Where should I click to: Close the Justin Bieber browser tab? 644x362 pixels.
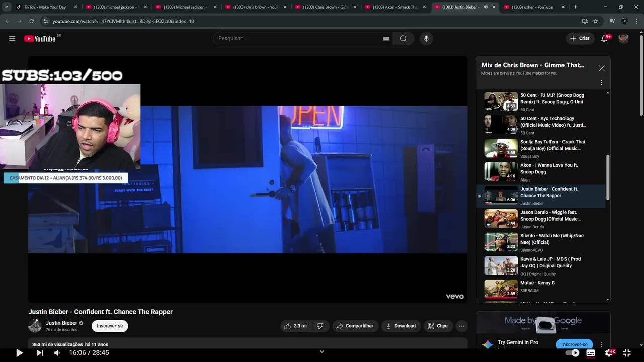493,7
